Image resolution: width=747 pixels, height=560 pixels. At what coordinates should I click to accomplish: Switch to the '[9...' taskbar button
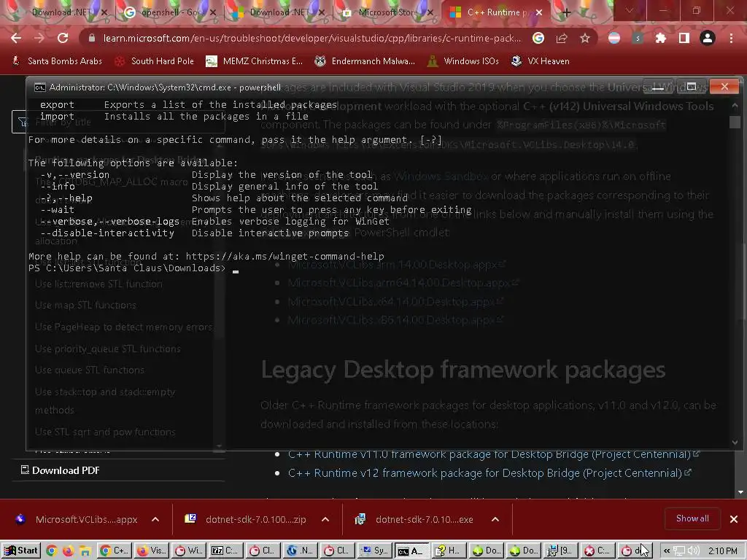[561, 551]
